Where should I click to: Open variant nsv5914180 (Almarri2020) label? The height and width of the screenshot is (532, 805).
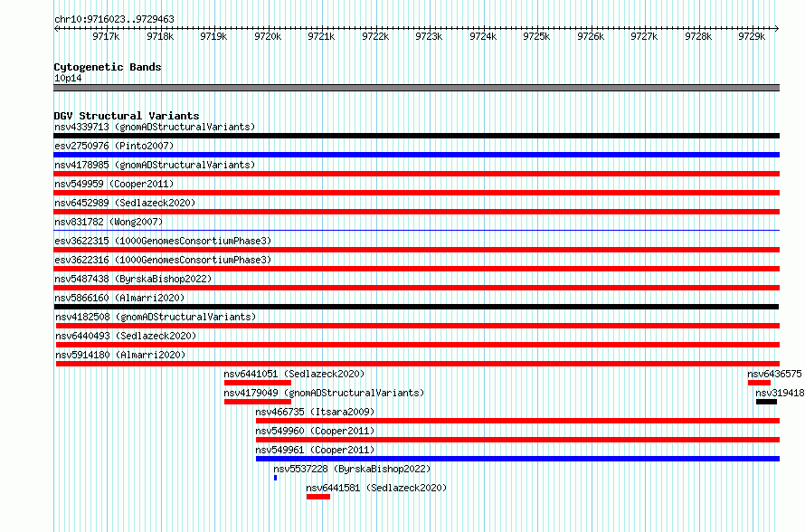tap(120, 355)
